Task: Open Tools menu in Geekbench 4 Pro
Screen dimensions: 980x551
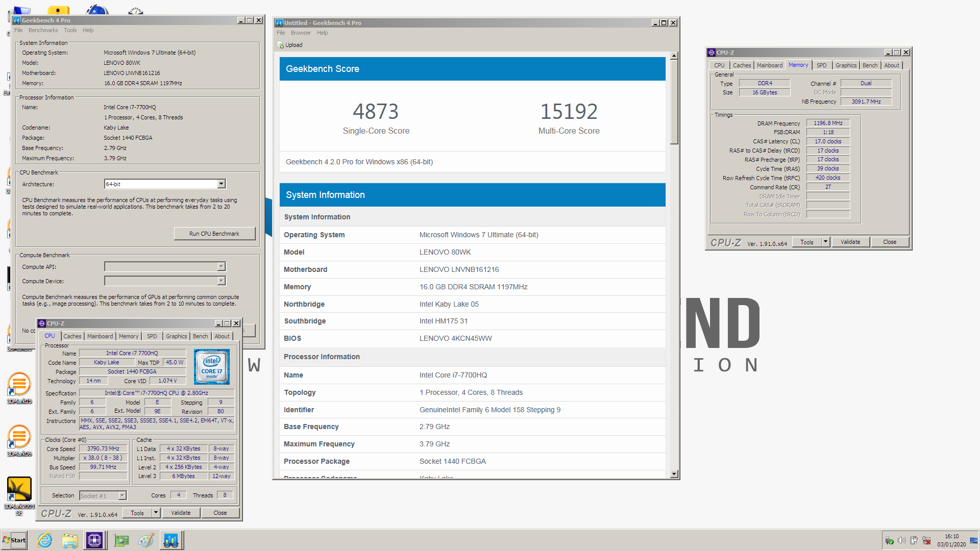Action: 70,30
